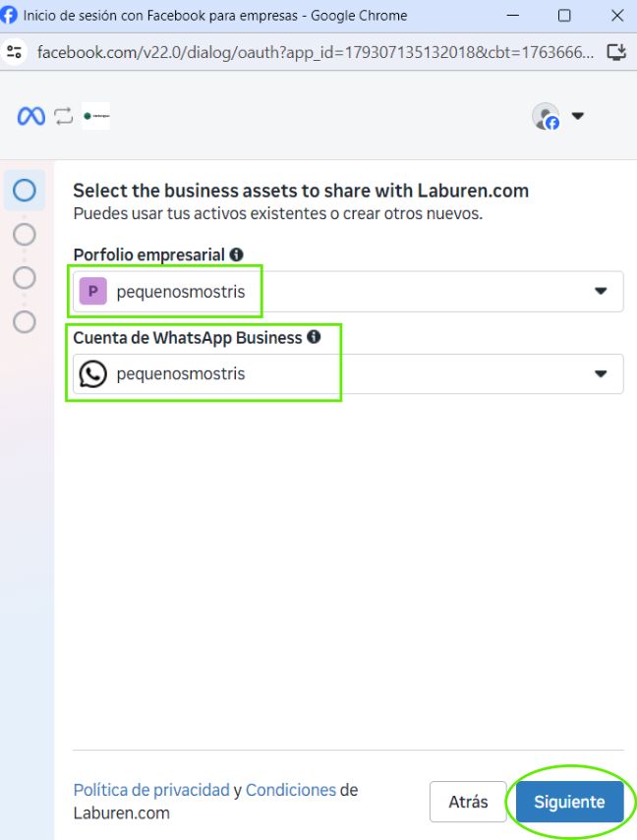Click the purple P portfolio icon
The width and height of the screenshot is (637, 840).
[x=93, y=292]
